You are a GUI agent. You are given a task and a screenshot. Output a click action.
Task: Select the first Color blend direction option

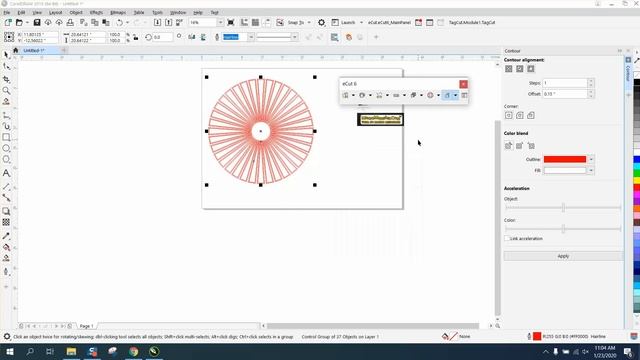[509, 146]
